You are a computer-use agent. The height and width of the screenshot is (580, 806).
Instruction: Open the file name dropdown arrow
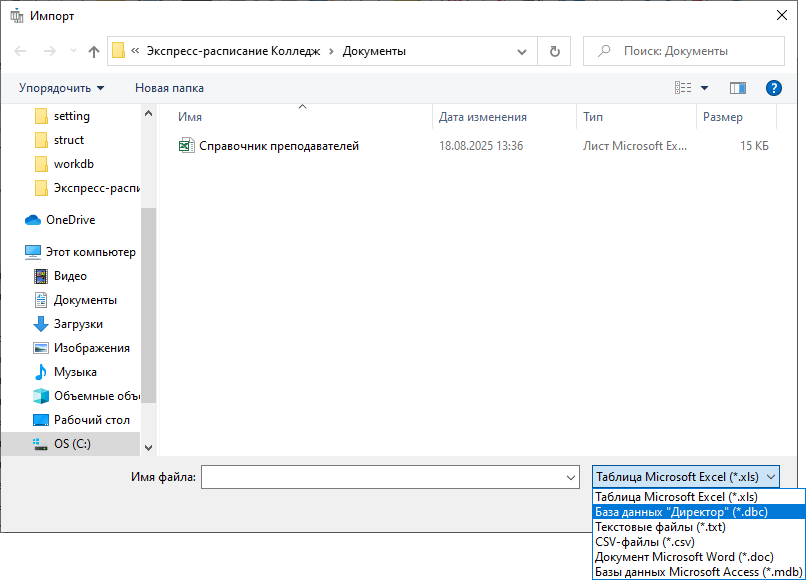tap(571, 478)
